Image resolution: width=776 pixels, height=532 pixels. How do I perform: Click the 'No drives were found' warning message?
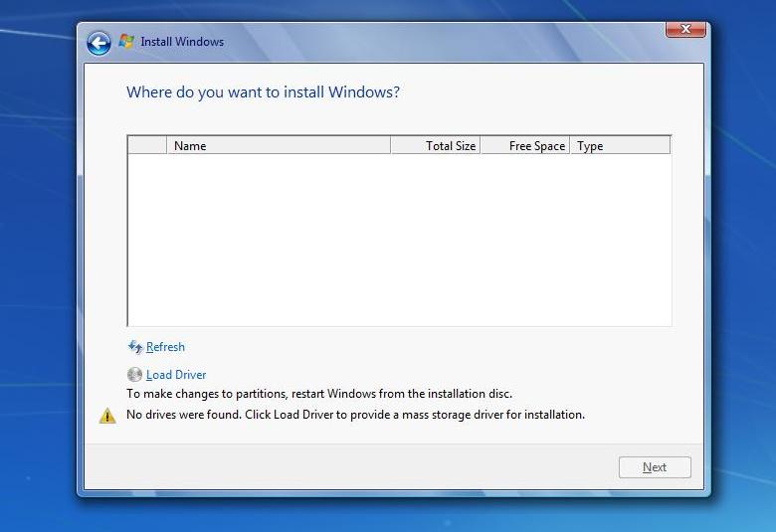click(355, 415)
